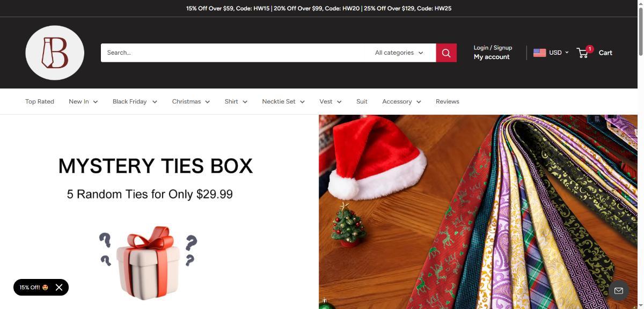
Task: Open My account link
Action: (x=492, y=57)
